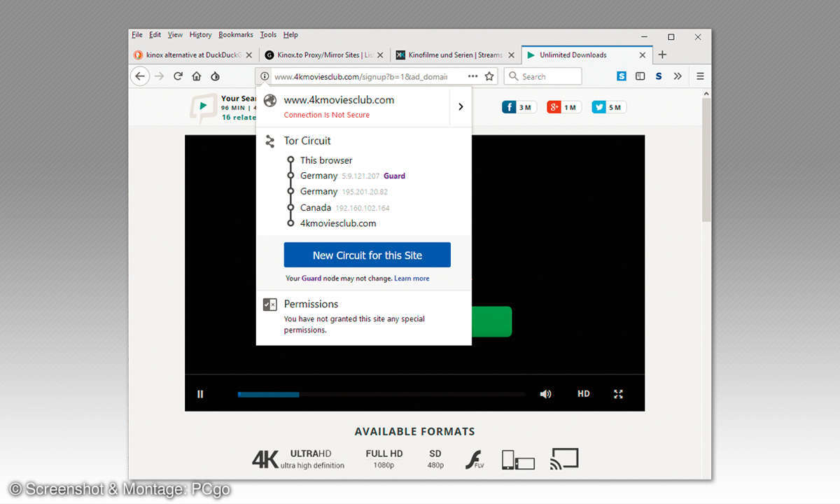840x504 pixels.
Task: Click New Circuit for this Site button
Action: (367, 255)
